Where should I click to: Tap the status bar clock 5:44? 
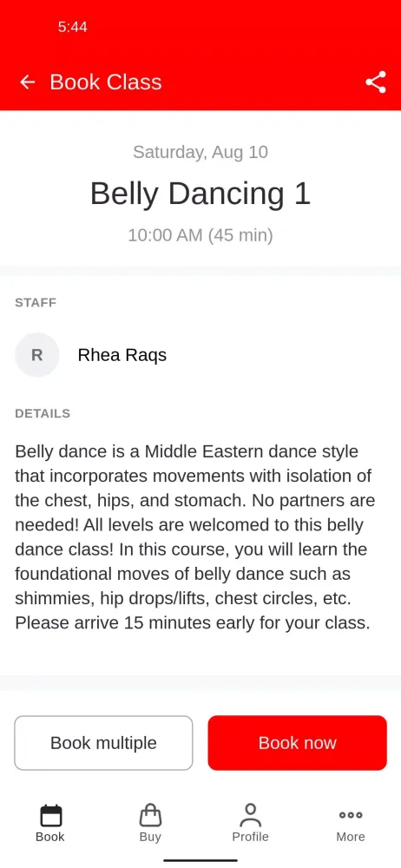coord(73,27)
